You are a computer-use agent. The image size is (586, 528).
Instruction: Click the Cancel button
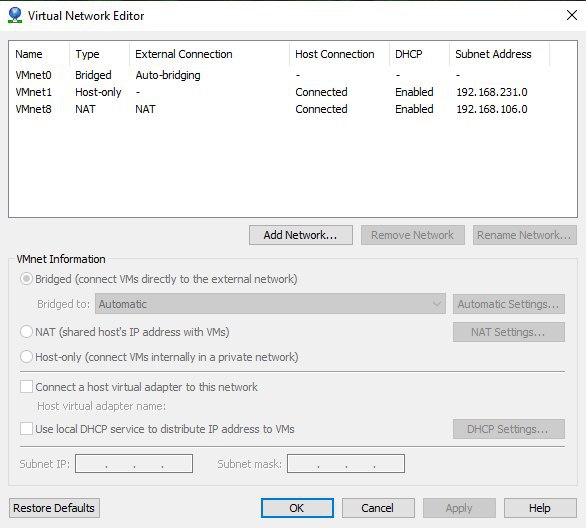(x=378, y=508)
